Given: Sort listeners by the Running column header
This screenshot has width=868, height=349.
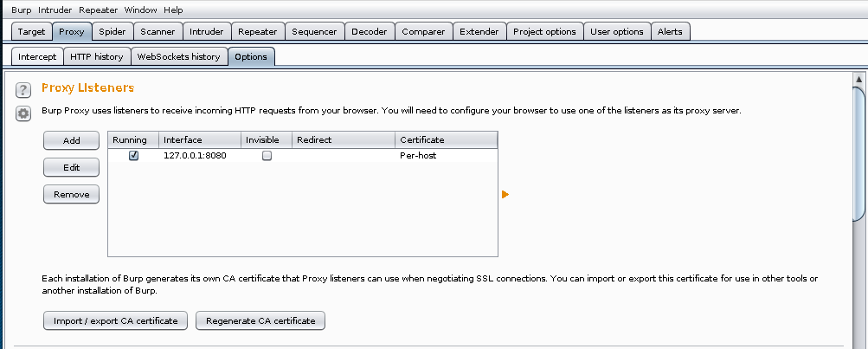Looking at the screenshot, I should tap(133, 140).
